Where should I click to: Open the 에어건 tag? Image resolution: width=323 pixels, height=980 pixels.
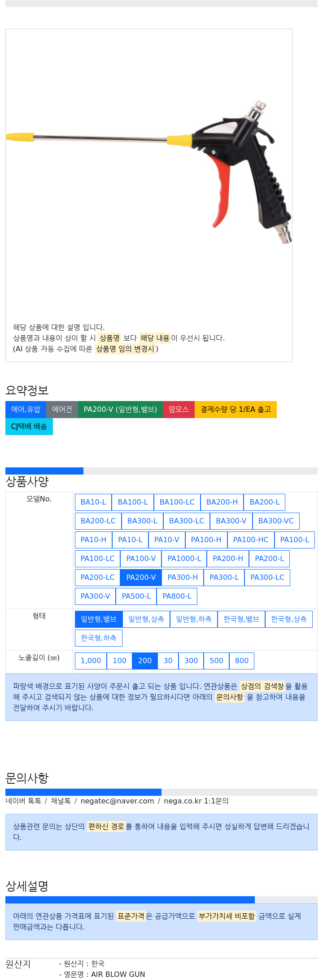[x=62, y=409]
